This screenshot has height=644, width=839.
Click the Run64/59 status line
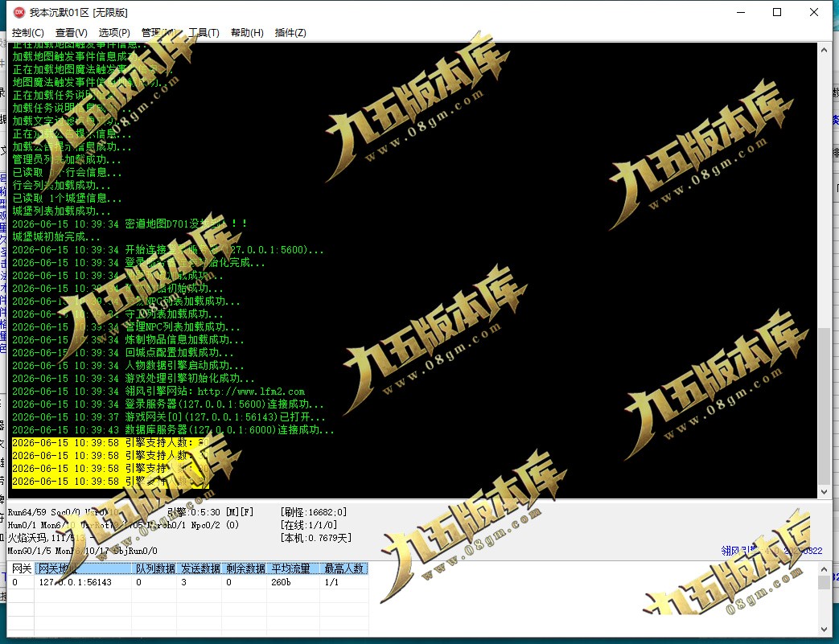tap(63, 512)
